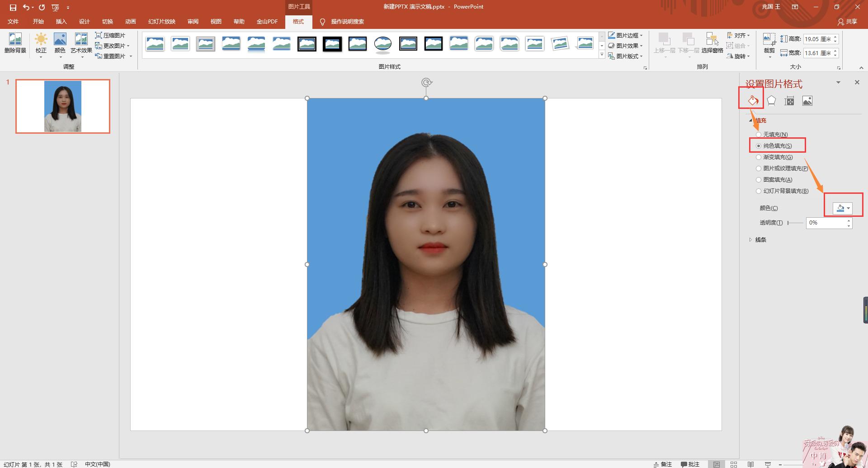The image size is (868, 468).
Task: Select the Picture icon in the format pane
Action: [807, 101]
